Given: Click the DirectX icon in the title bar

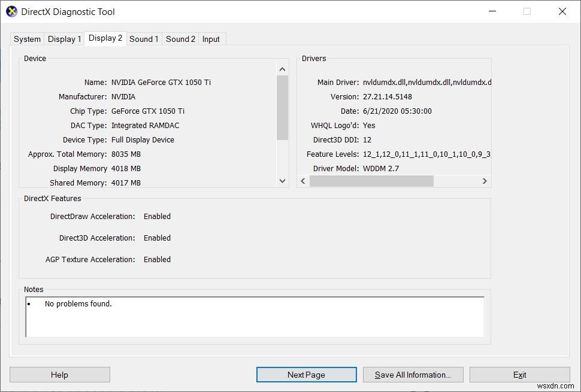Looking at the screenshot, I should [11, 11].
